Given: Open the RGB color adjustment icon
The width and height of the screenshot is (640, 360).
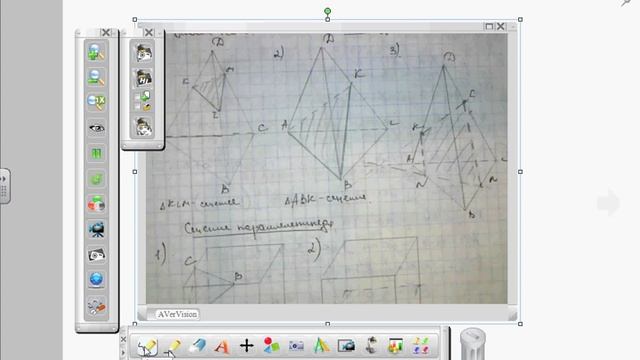Looking at the screenshot, I should (x=96, y=204).
